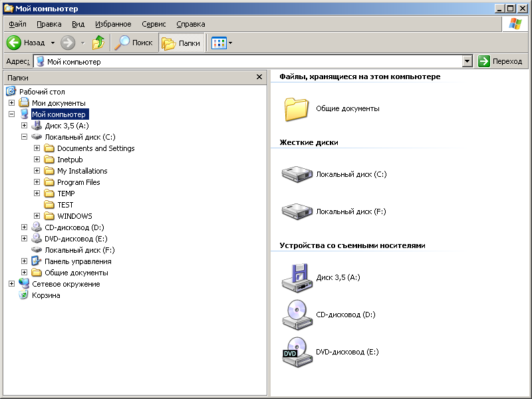Open the address bar dropdown list

(467, 61)
